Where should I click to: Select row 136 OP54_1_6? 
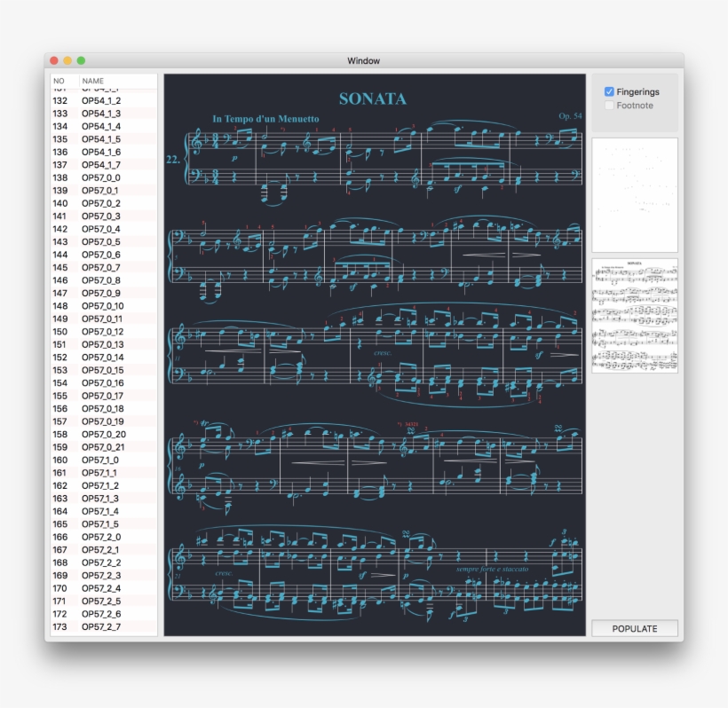pyautogui.click(x=104, y=153)
